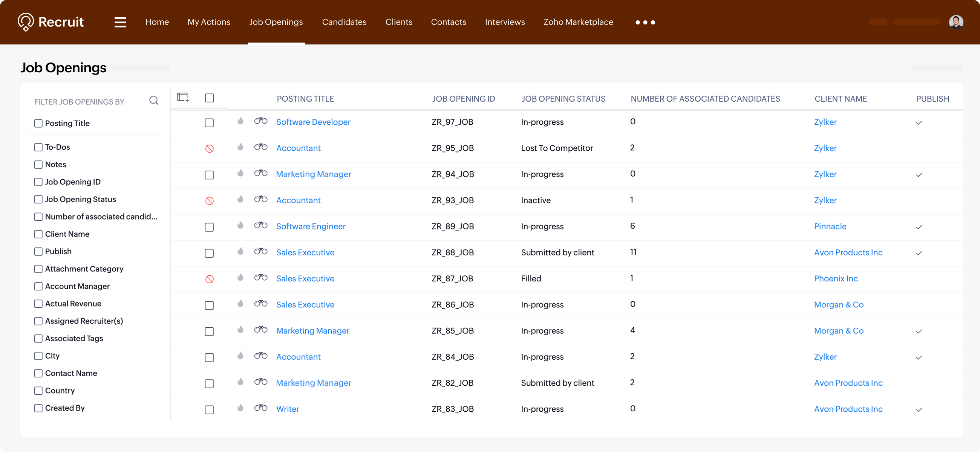Viewport: 980px width, 452px height.
Task: Open Pinnacle client link
Action: click(x=830, y=227)
